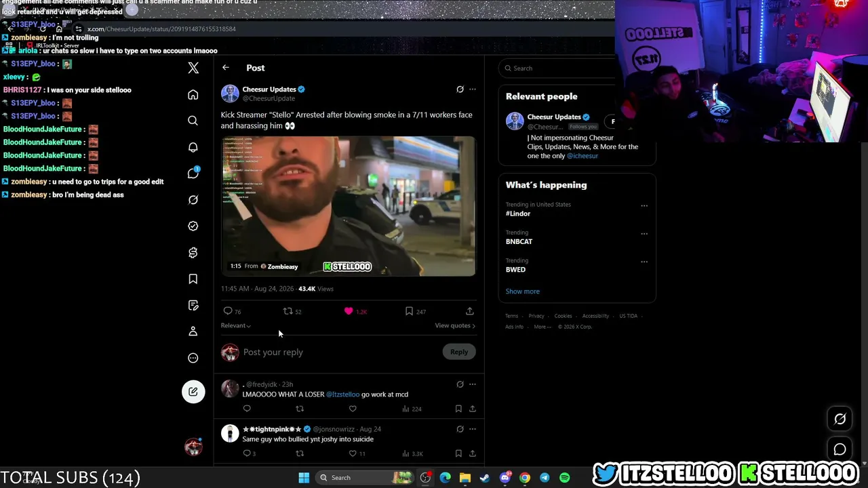Go to the X logo home
The width and height of the screenshot is (868, 488).
193,68
